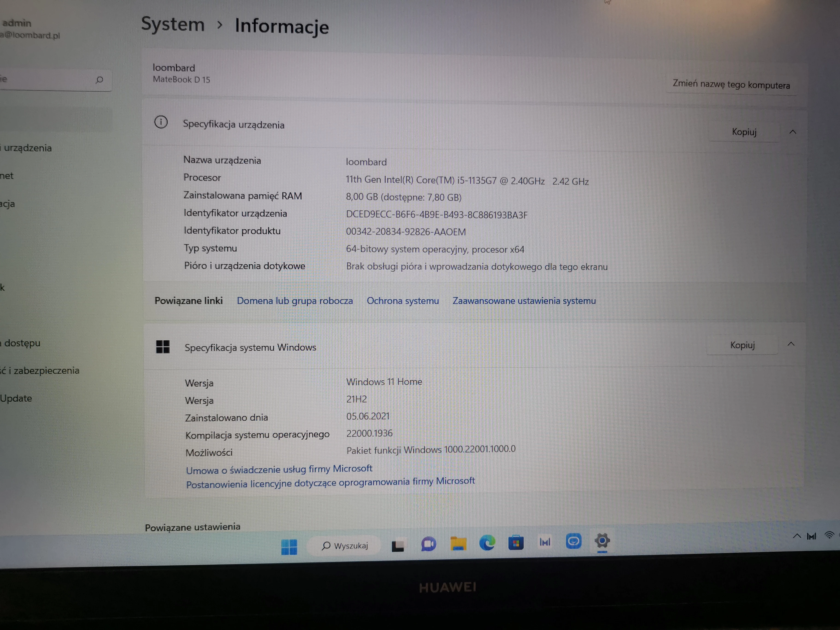Collapse the Specyfikacja urządzenia section

coord(793,132)
